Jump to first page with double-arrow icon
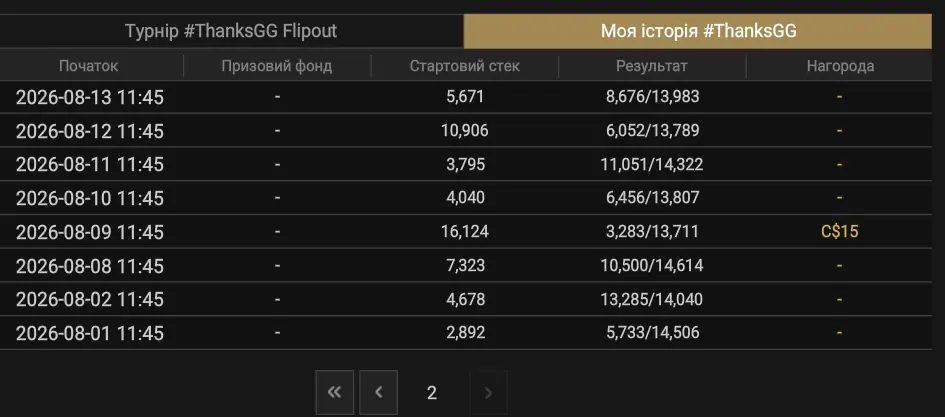 (334, 392)
